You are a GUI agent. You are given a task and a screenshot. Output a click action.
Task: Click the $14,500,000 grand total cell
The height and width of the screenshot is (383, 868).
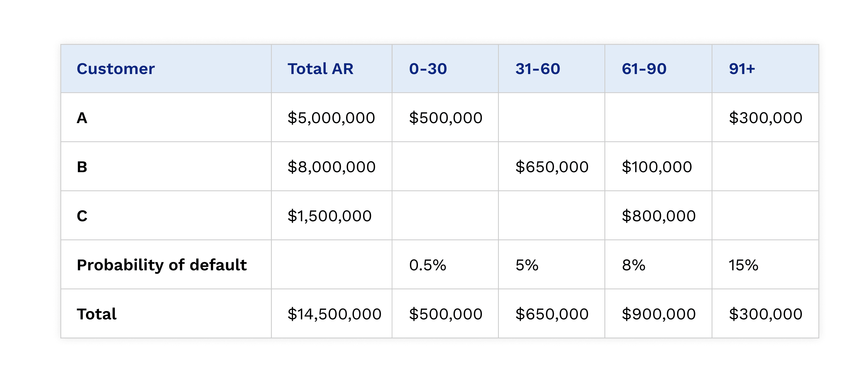tap(334, 314)
